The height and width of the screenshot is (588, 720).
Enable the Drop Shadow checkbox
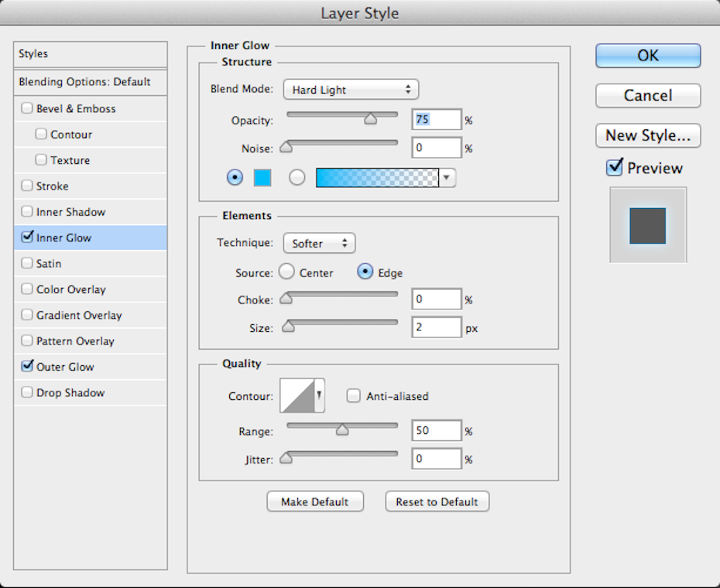(x=27, y=392)
